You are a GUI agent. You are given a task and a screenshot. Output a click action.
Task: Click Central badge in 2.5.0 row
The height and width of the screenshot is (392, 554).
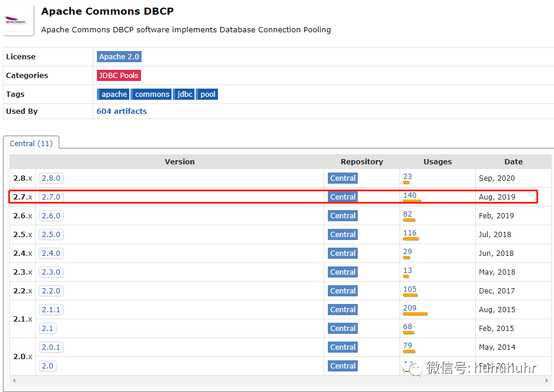click(343, 235)
